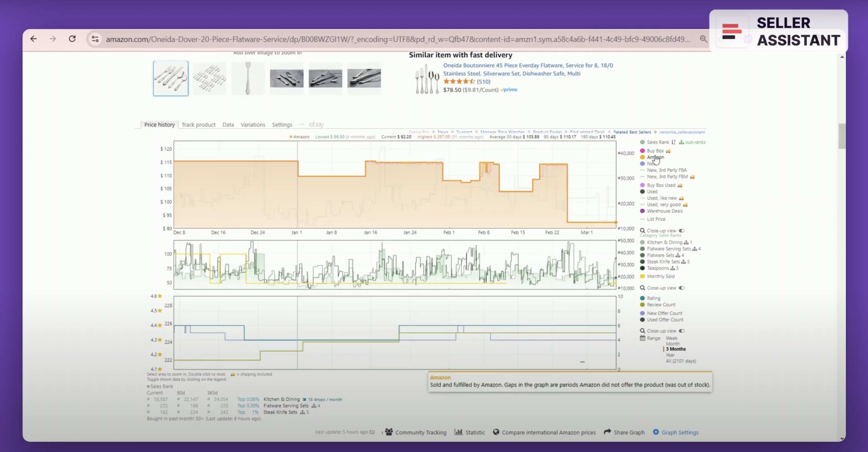Screen dimensions: 868x452
Task: Click the zoom icon in the address bar
Action: (704, 39)
